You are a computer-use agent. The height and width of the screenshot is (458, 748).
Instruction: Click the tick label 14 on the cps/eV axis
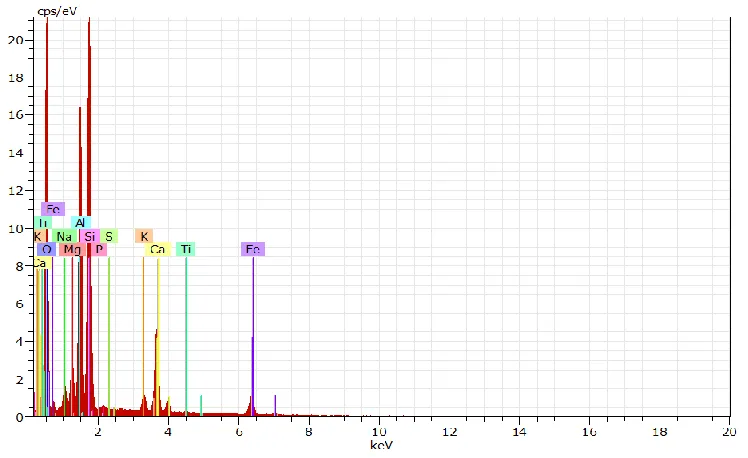click(16, 153)
